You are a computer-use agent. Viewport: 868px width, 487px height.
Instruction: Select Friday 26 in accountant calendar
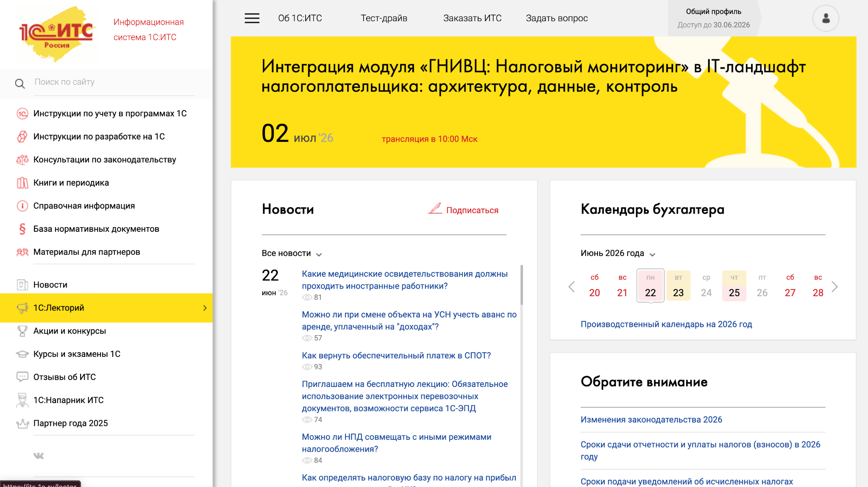(762, 286)
